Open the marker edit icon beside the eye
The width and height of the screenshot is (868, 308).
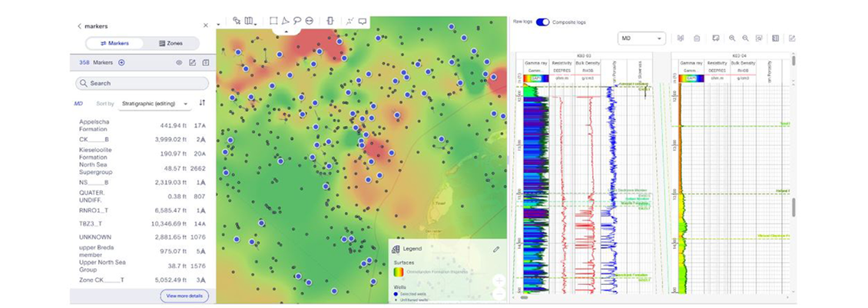[192, 62]
